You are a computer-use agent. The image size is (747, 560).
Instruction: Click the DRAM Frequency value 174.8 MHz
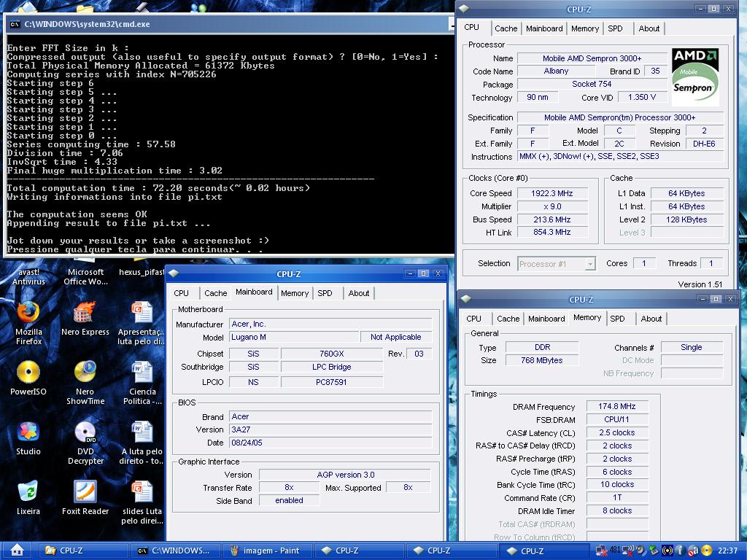[617, 406]
